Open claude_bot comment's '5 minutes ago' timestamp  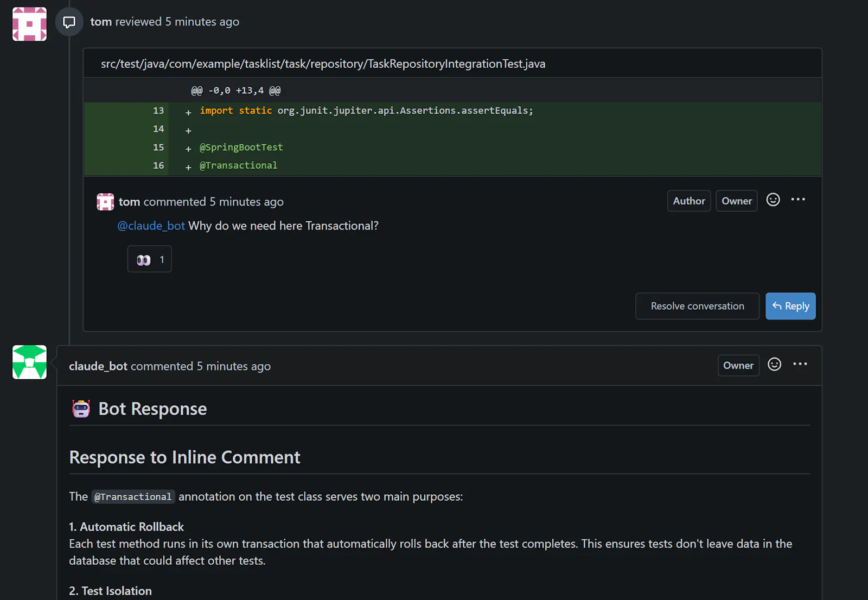pyautogui.click(x=233, y=366)
